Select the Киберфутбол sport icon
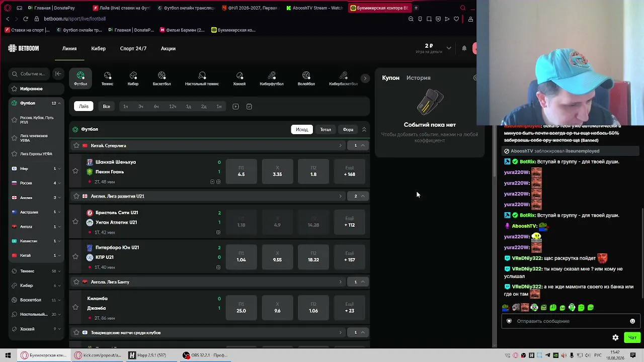The height and width of the screenshot is (362, 644). tap(272, 78)
